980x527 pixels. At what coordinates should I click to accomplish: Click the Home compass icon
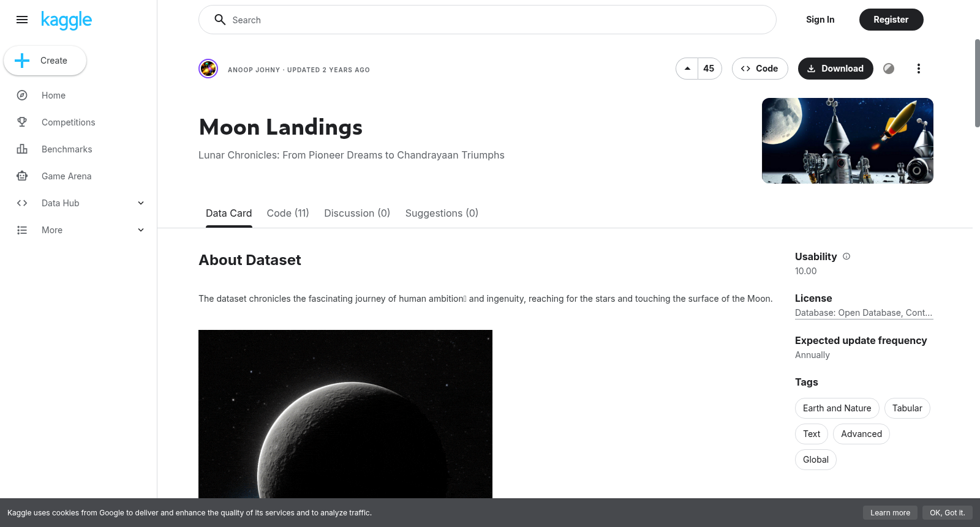(22, 95)
